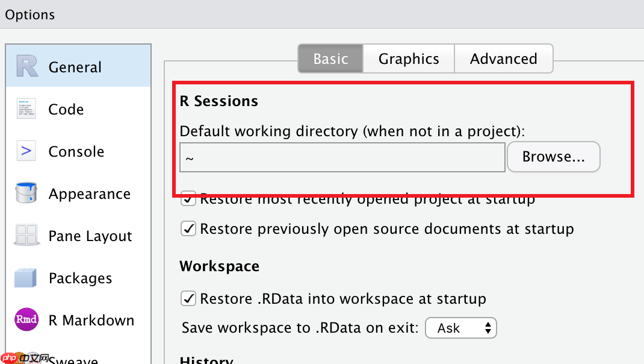
Task: Select the Sweave option in sidebar
Action: tap(73, 360)
